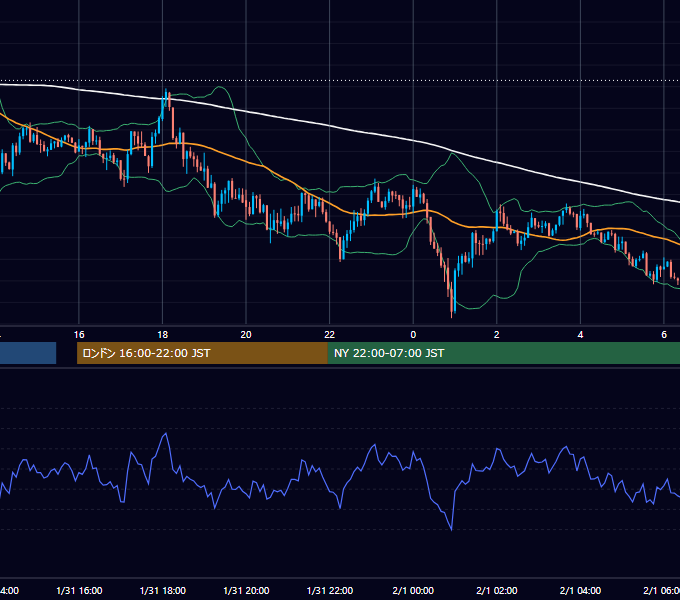Image resolution: width=680 pixels, height=600 pixels.
Task: Click the 2 hour label on upper axis
Action: click(x=497, y=335)
